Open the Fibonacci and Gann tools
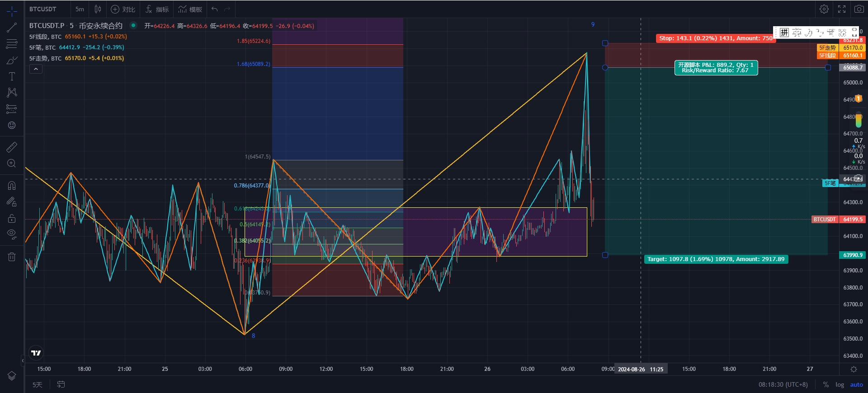 (12, 44)
